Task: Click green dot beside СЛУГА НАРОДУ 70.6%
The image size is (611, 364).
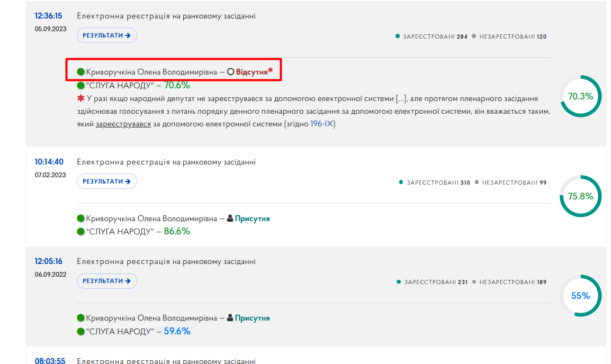Action: point(80,85)
